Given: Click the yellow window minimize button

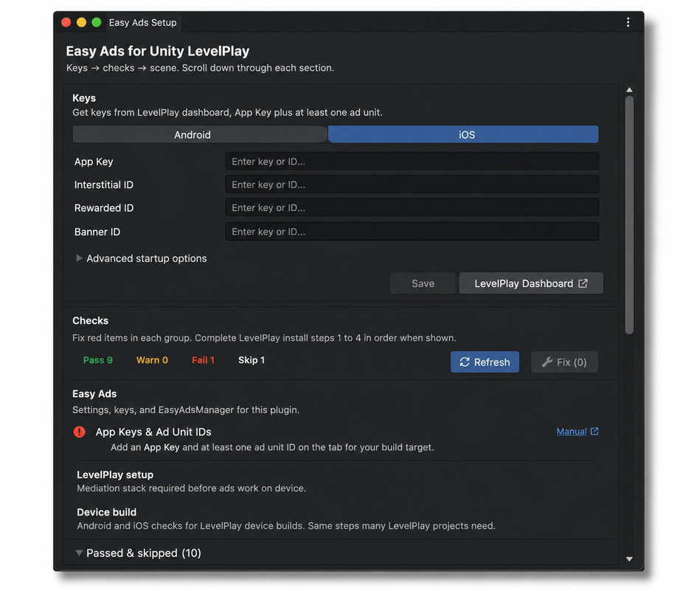Looking at the screenshot, I should (x=81, y=22).
